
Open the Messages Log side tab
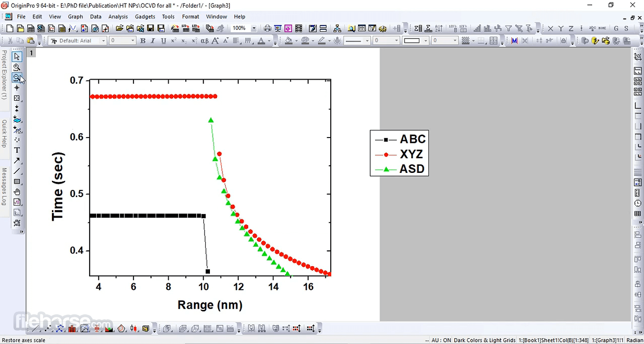click(4, 187)
